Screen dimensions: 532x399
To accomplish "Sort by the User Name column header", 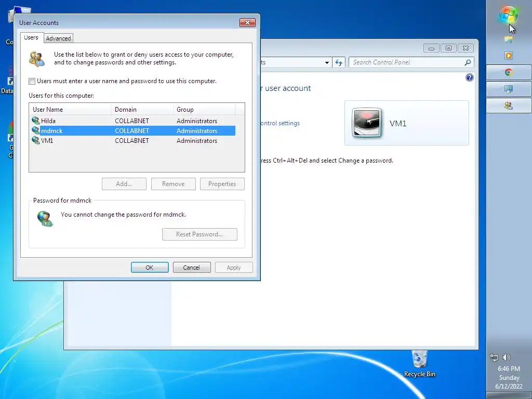I will (x=70, y=109).
